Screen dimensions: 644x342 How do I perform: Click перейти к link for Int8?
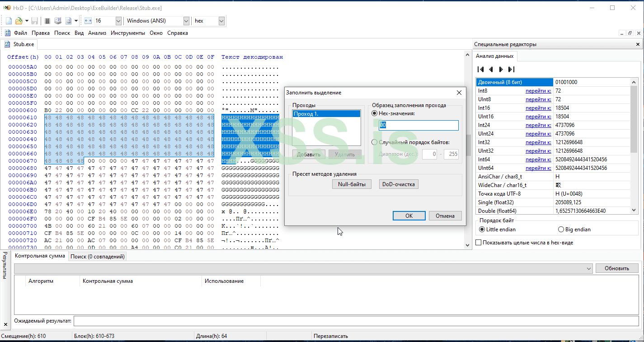pos(538,91)
